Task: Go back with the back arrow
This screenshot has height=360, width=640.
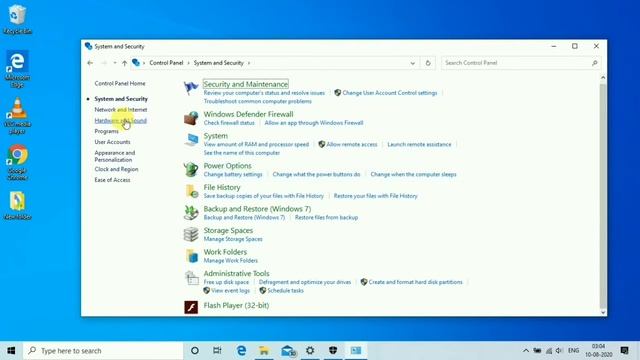Action: tap(90, 63)
